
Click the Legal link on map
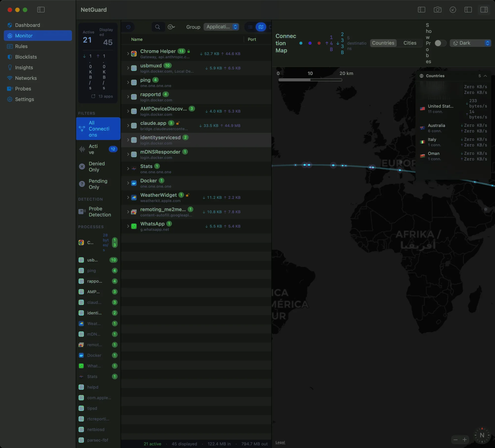tap(280, 442)
